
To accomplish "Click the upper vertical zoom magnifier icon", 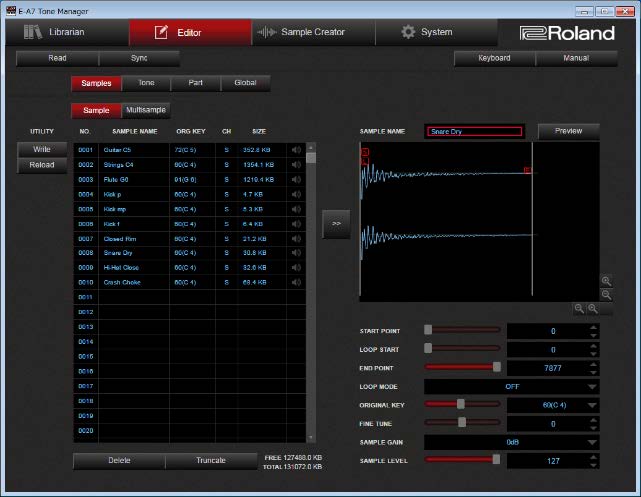I will point(606,281).
